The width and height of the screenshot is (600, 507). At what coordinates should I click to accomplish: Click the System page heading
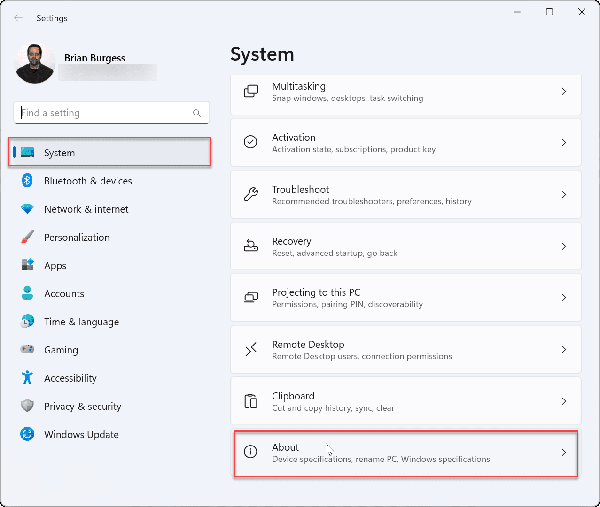tap(262, 55)
